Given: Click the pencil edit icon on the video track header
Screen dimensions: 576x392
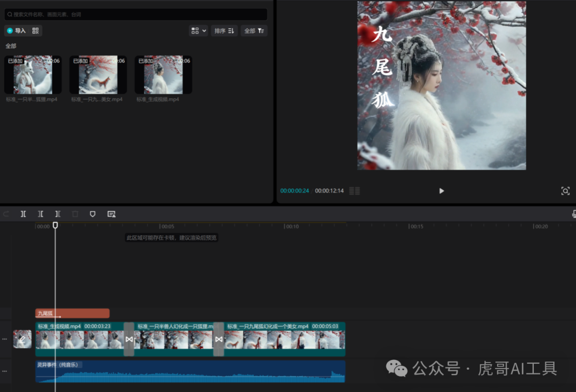Looking at the screenshot, I should tap(22, 339).
